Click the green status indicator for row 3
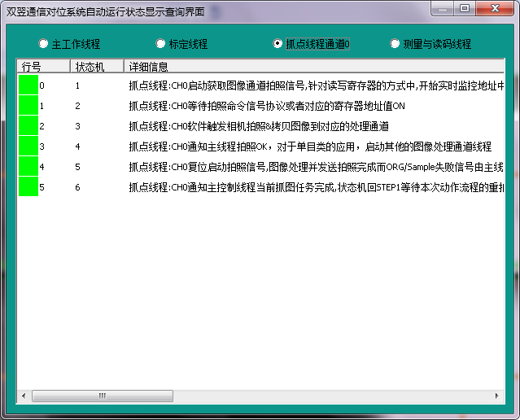Screen dimensions: 520x420 (28, 147)
